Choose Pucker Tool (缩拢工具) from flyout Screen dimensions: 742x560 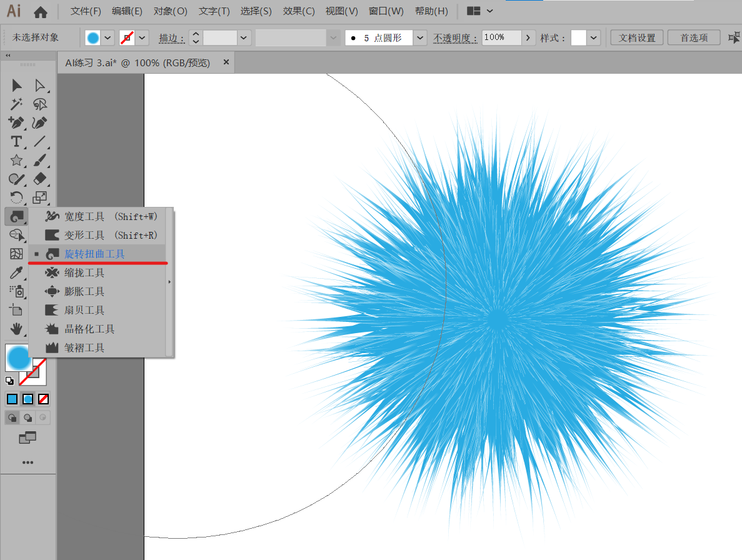tap(98, 273)
